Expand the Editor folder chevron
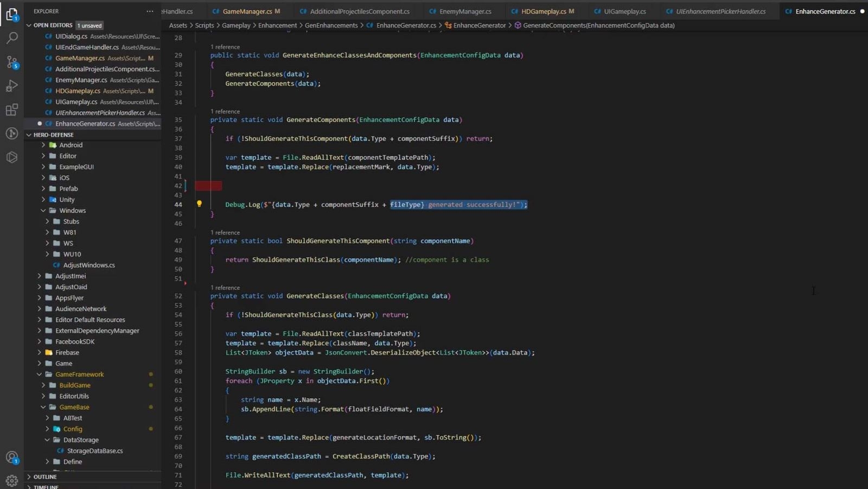The height and width of the screenshot is (489, 868). point(43,156)
